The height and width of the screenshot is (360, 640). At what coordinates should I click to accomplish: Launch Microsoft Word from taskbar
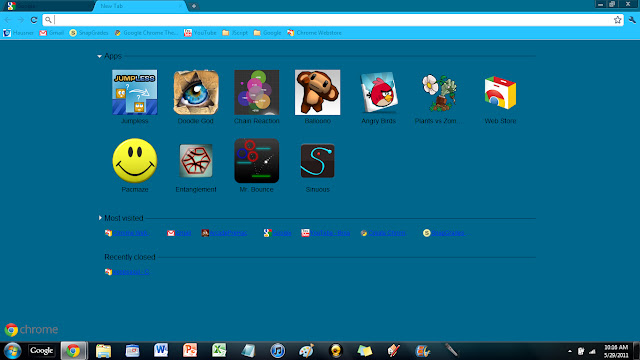161,351
